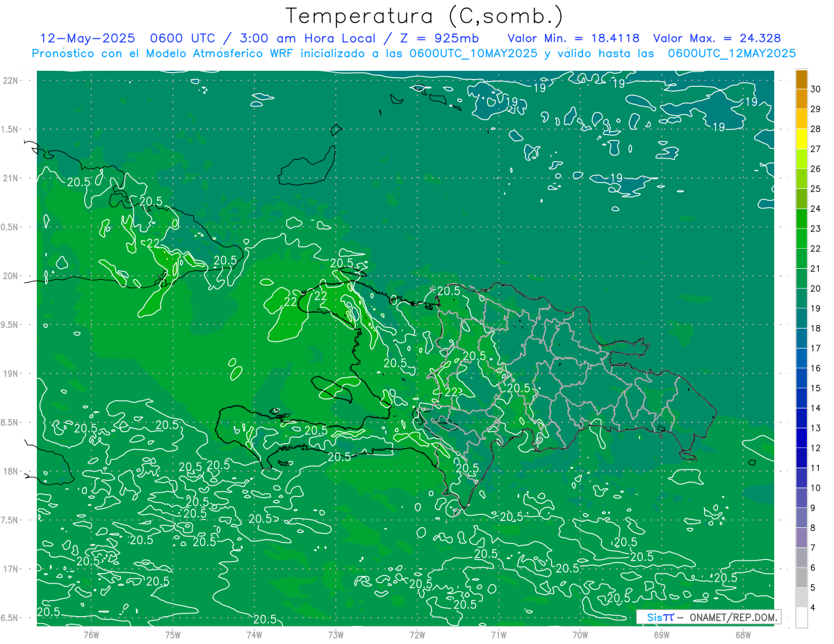Click the title 'Temperatura (C,somb.)'
The width and height of the screenshot is (834, 644).
tap(424, 16)
